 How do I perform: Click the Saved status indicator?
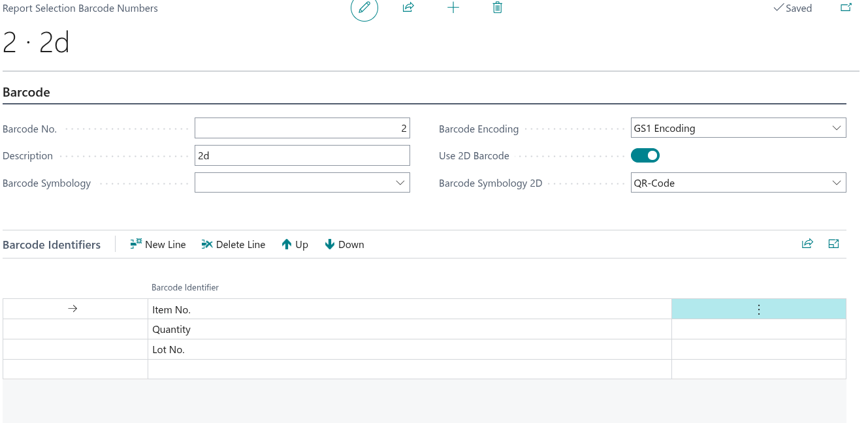click(x=792, y=8)
